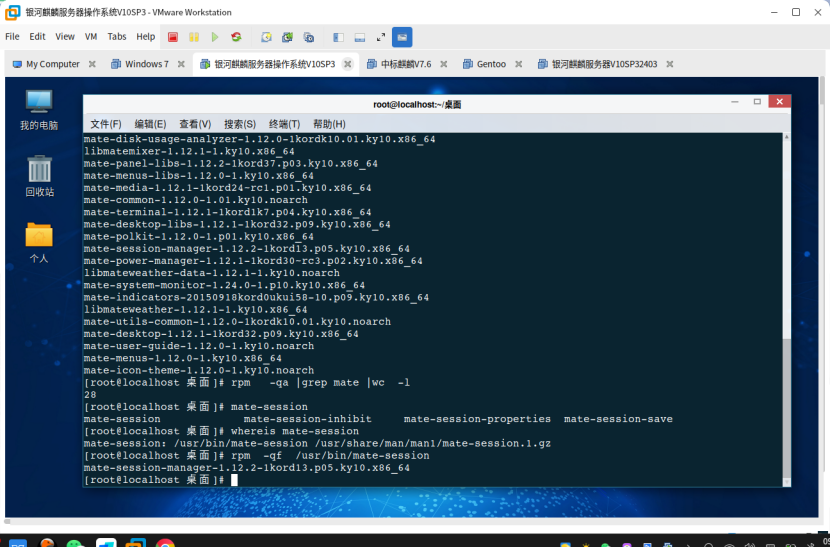The width and height of the screenshot is (830, 547).
Task: Revert the VM to its previous snapshot
Action: (x=287, y=37)
